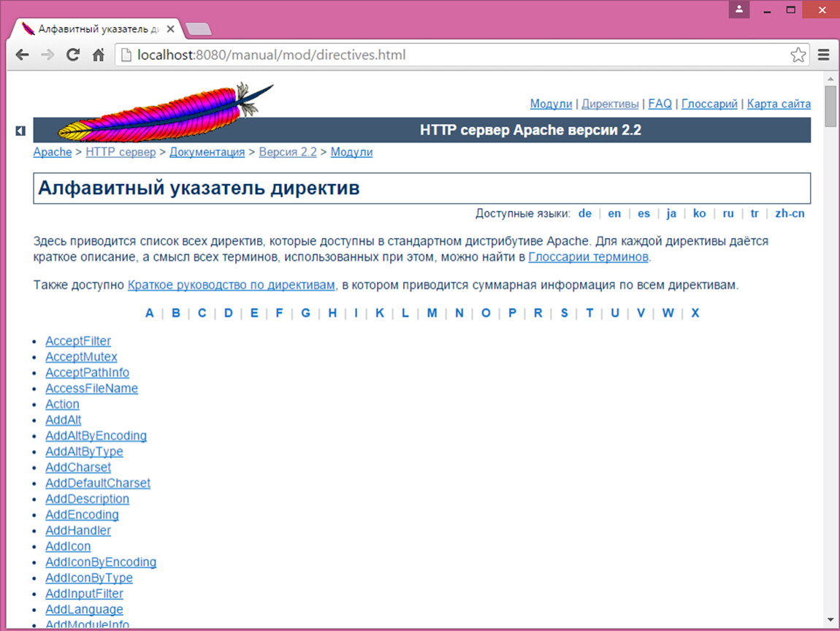Go to home page via house icon

[x=98, y=55]
